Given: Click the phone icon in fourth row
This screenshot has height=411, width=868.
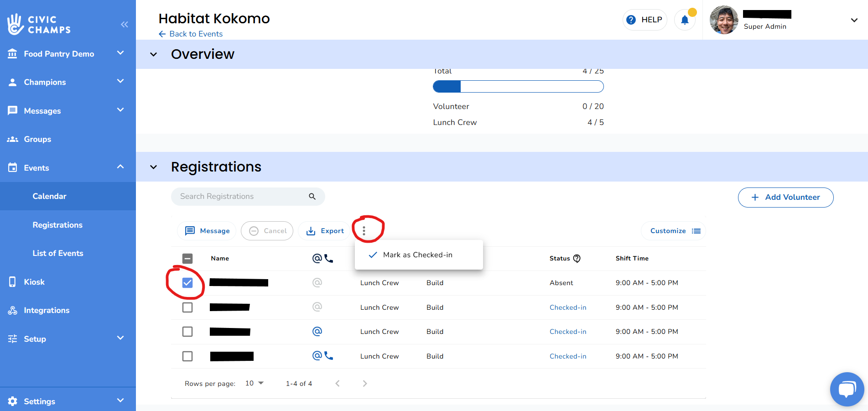Looking at the screenshot, I should pos(329,356).
